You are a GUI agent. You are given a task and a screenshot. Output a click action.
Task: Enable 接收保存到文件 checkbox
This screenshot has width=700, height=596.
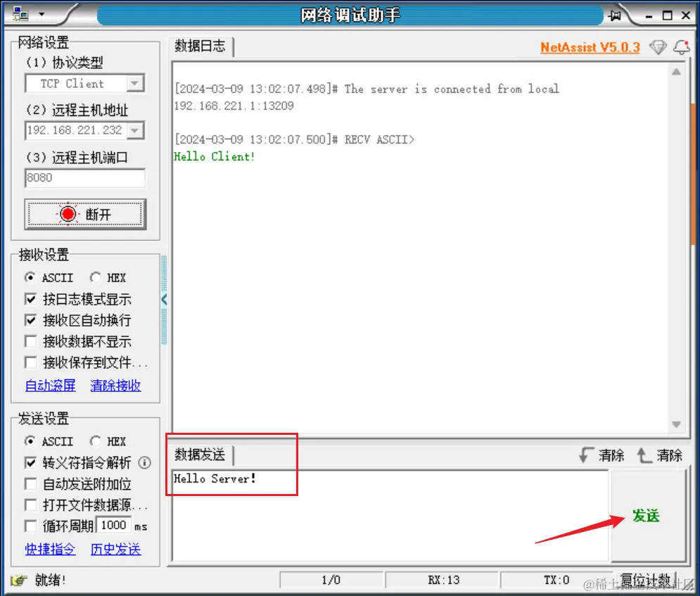tap(30, 362)
